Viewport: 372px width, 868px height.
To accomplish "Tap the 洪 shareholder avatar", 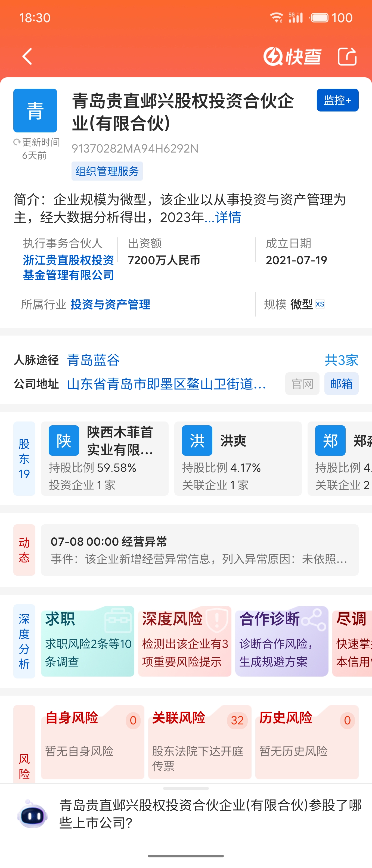I will (197, 441).
